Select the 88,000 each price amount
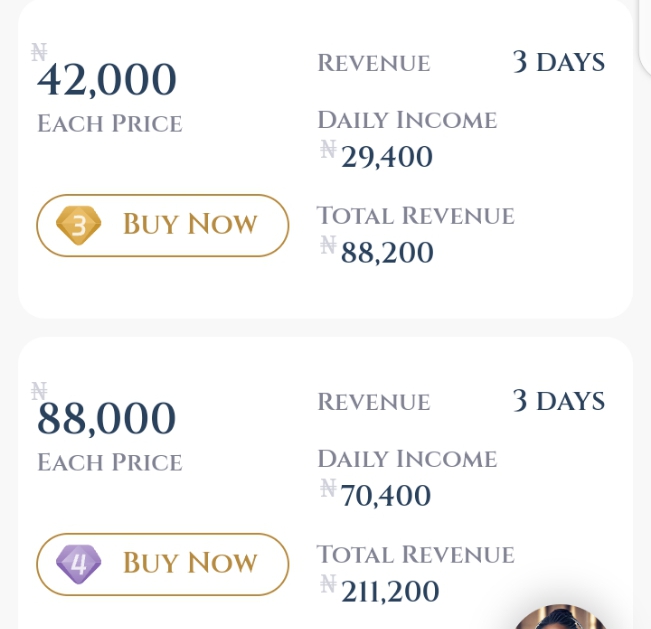 coord(107,418)
